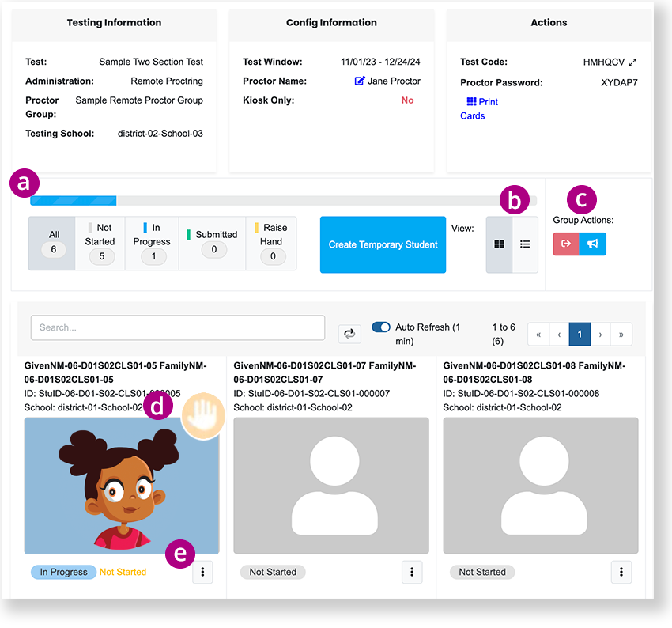Open options menu for student CLS01-08
Screen dimensions: 672x628
pos(622,573)
